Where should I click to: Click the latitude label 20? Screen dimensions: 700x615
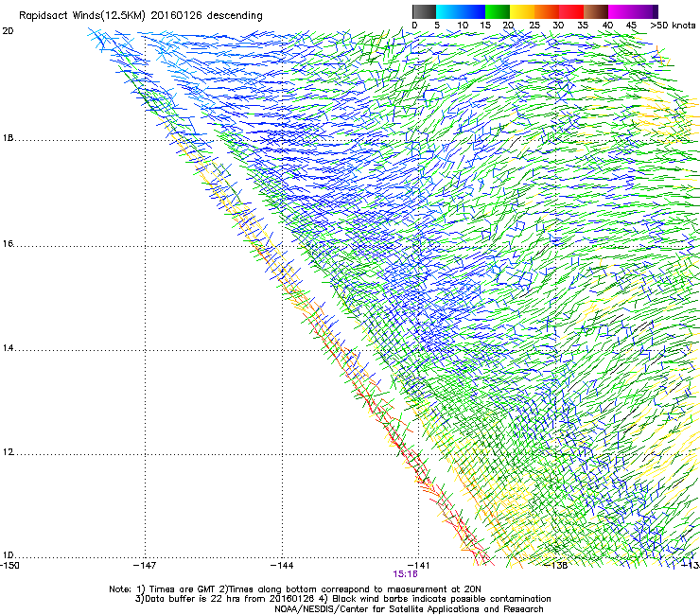pos(8,31)
